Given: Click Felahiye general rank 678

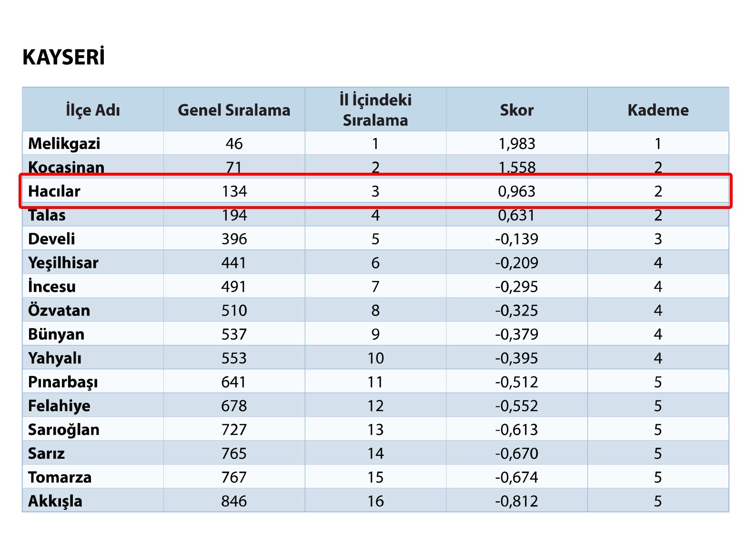Looking at the screenshot, I should (x=234, y=406).
